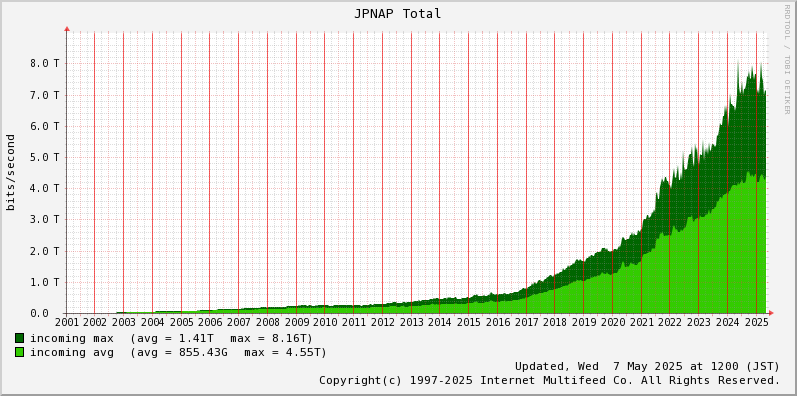Click the 8.0 T y-axis label
Image resolution: width=797 pixels, height=396 pixels.
[45, 64]
